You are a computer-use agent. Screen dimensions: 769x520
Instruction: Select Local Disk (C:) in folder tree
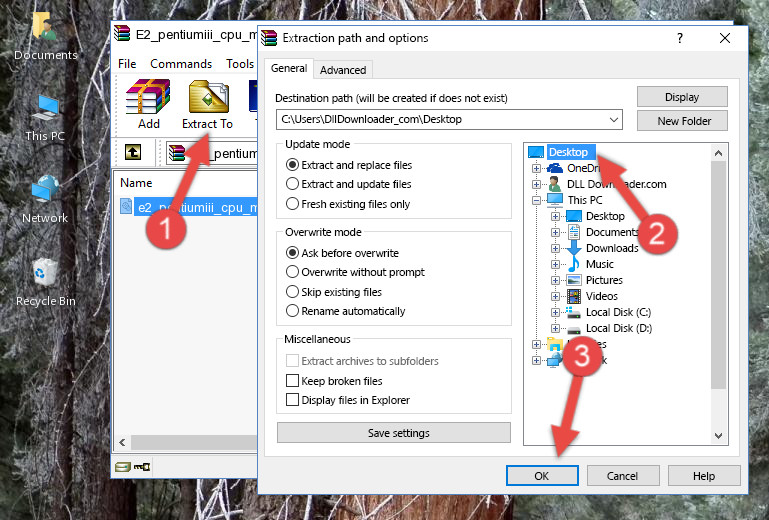(618, 312)
